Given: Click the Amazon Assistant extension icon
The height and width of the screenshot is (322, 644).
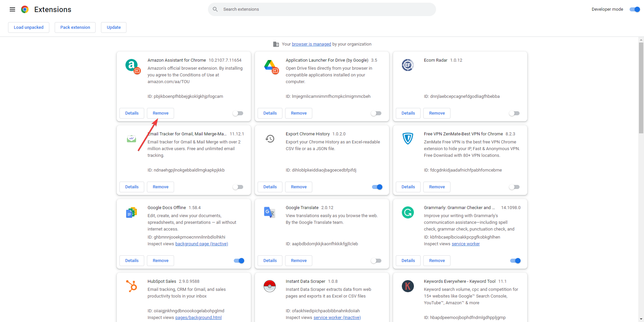Looking at the screenshot, I should pyautogui.click(x=132, y=65).
